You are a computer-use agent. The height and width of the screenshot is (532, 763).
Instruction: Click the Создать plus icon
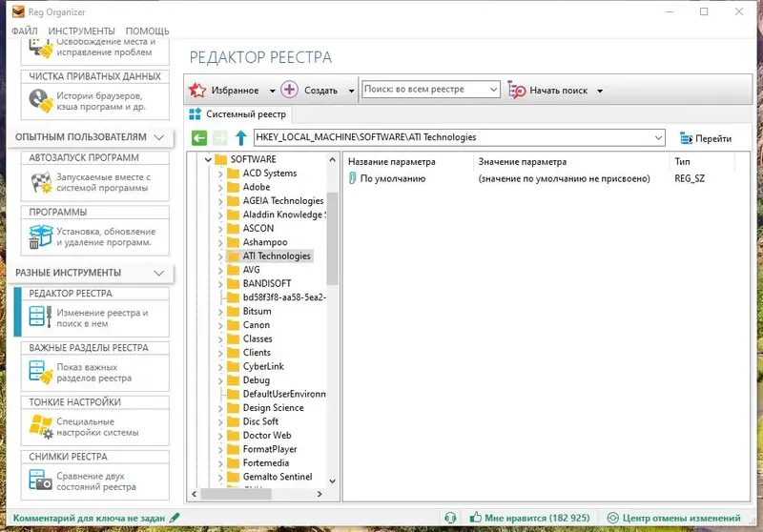point(289,90)
